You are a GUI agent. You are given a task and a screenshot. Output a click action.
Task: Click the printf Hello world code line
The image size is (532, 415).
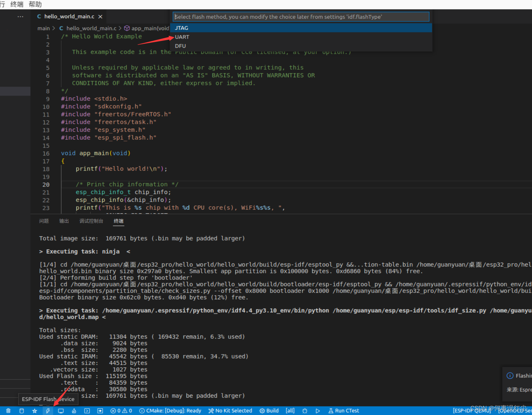pyautogui.click(x=121, y=169)
